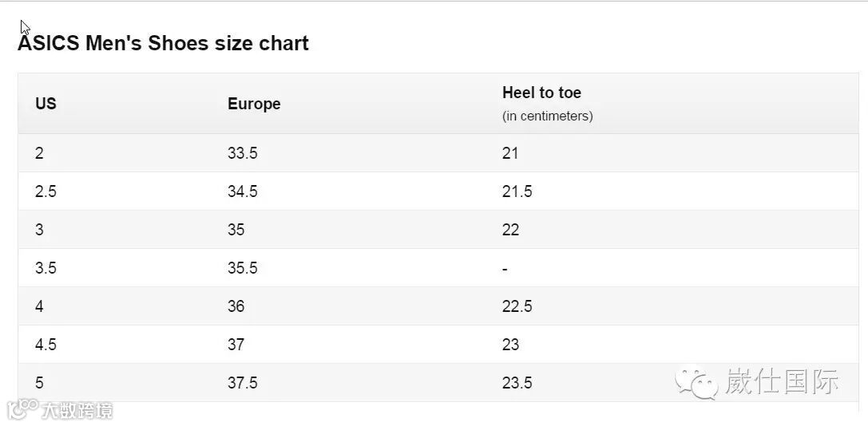Select the Europe size 35 cell

(236, 230)
